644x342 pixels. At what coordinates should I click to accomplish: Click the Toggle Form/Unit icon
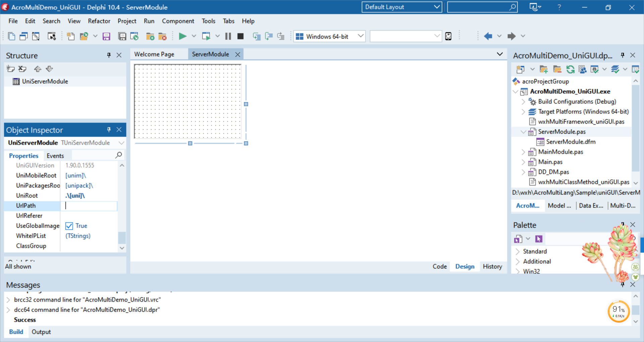pyautogui.click(x=51, y=36)
